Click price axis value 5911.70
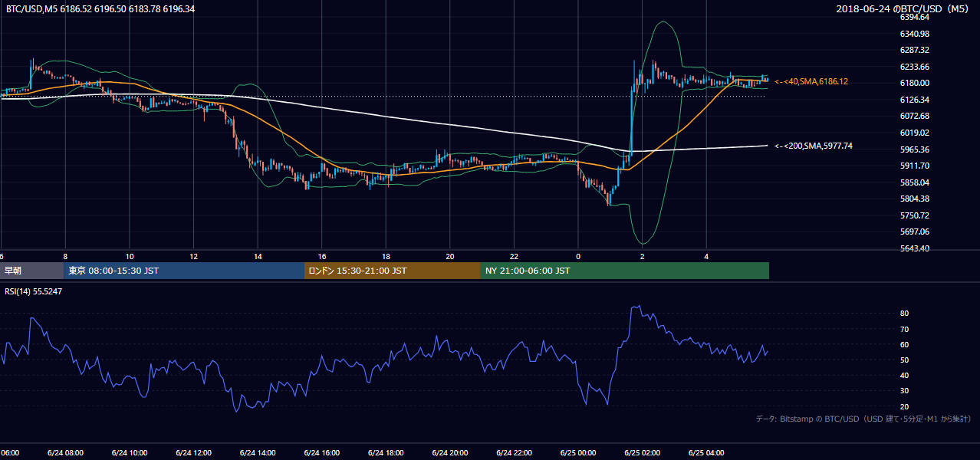 [915, 166]
